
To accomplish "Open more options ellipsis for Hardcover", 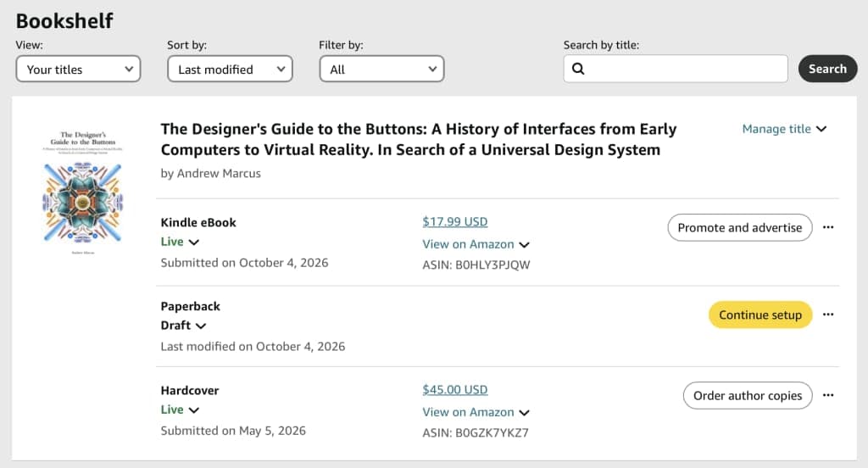I will 828,395.
